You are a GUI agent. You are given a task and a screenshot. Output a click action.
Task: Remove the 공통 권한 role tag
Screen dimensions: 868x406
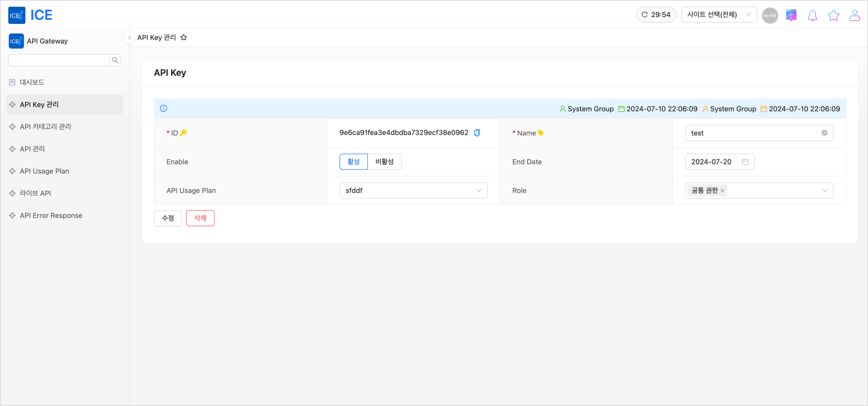click(x=722, y=191)
